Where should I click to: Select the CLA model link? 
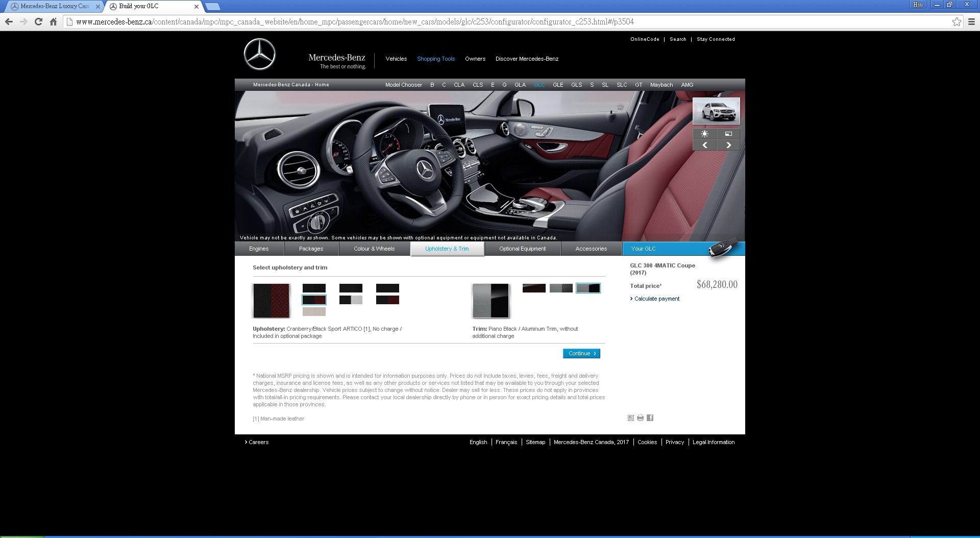459,85
